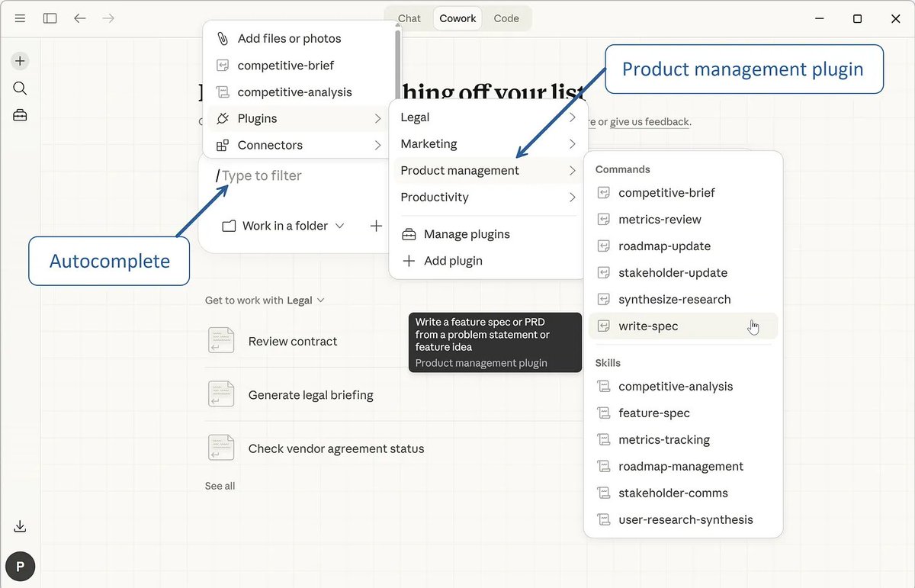Open the Work in a folder dropdown
The height and width of the screenshot is (588, 915).
[x=284, y=226]
